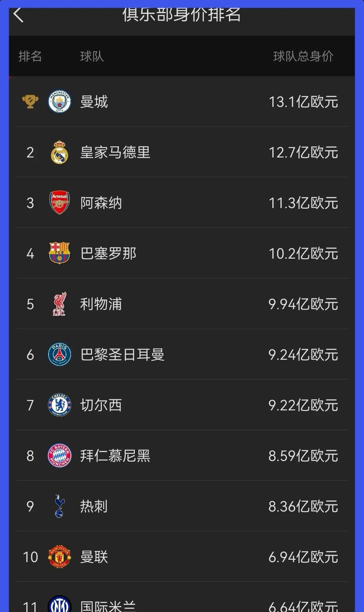This screenshot has width=364, height=612.
Task: Tap the Tottenham cockerel logo
Action: point(60,506)
